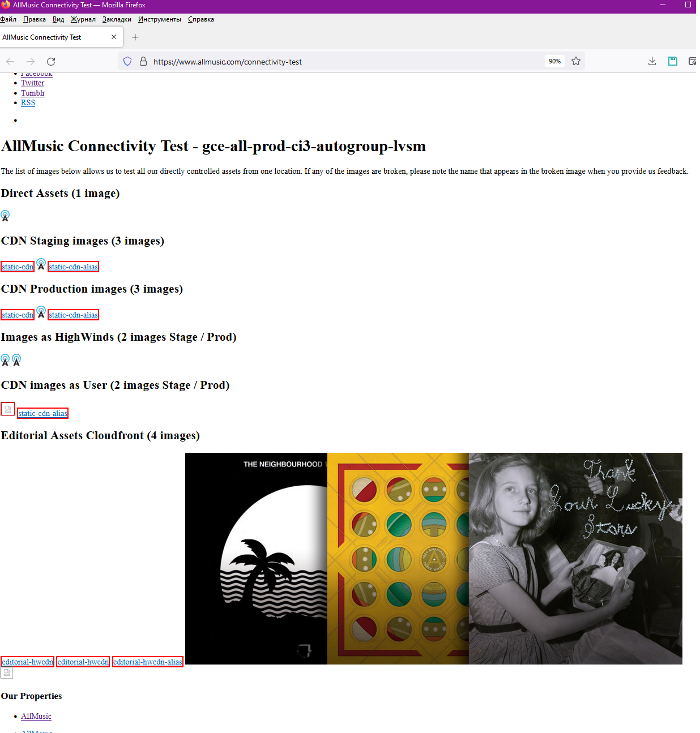The width and height of the screenshot is (700, 733).
Task: Open the Закладки menu
Action: 117,19
